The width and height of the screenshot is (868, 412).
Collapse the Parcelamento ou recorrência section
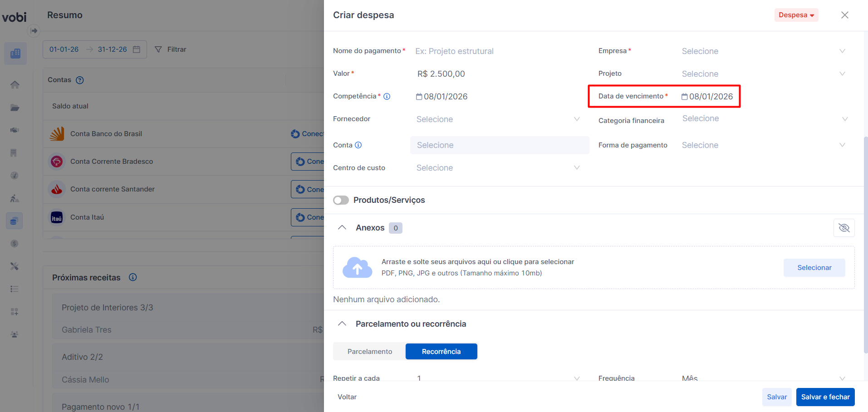pyautogui.click(x=342, y=324)
